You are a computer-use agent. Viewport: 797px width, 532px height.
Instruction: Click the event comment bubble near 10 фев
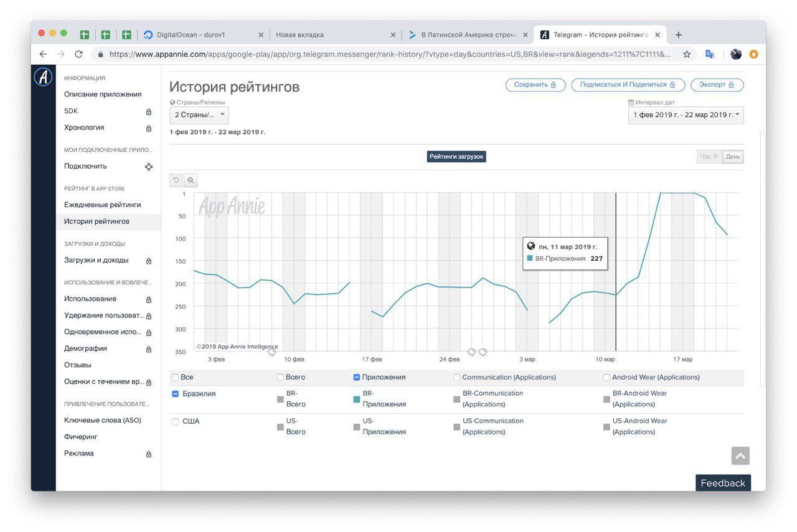(272, 352)
